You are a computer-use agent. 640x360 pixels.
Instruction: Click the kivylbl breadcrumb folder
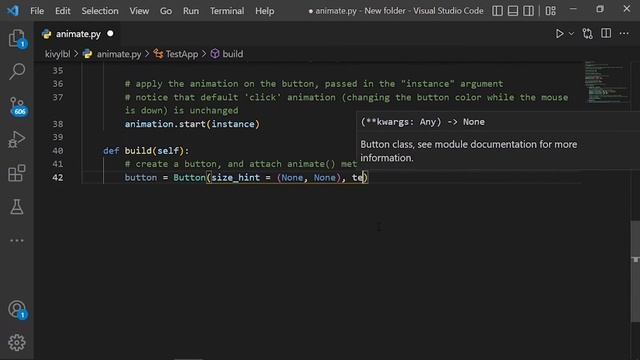(57, 54)
